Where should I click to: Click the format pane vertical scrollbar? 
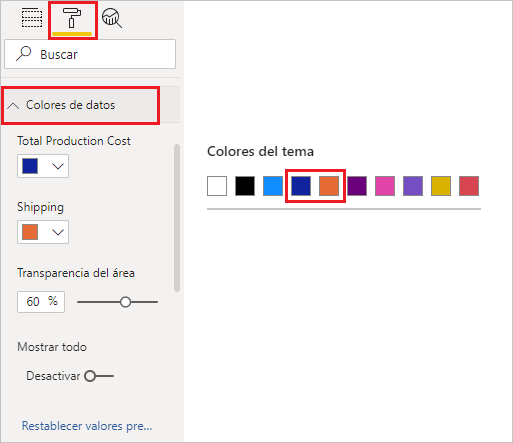(177, 218)
